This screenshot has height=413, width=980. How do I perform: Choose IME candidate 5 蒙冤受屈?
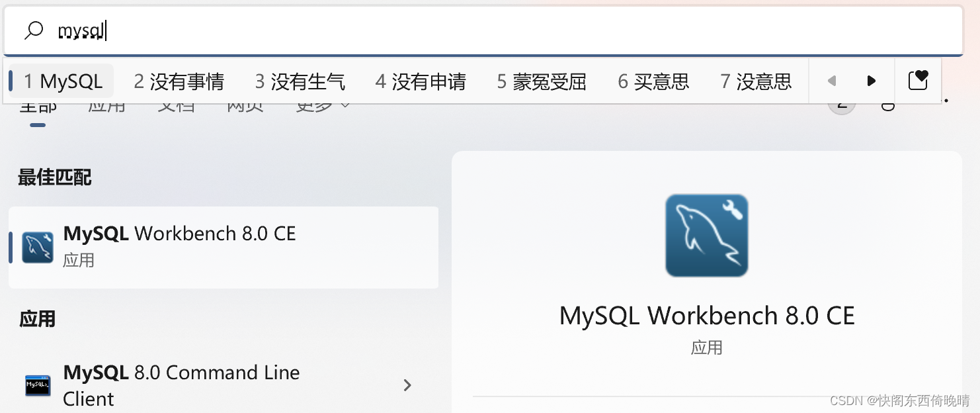(x=542, y=81)
